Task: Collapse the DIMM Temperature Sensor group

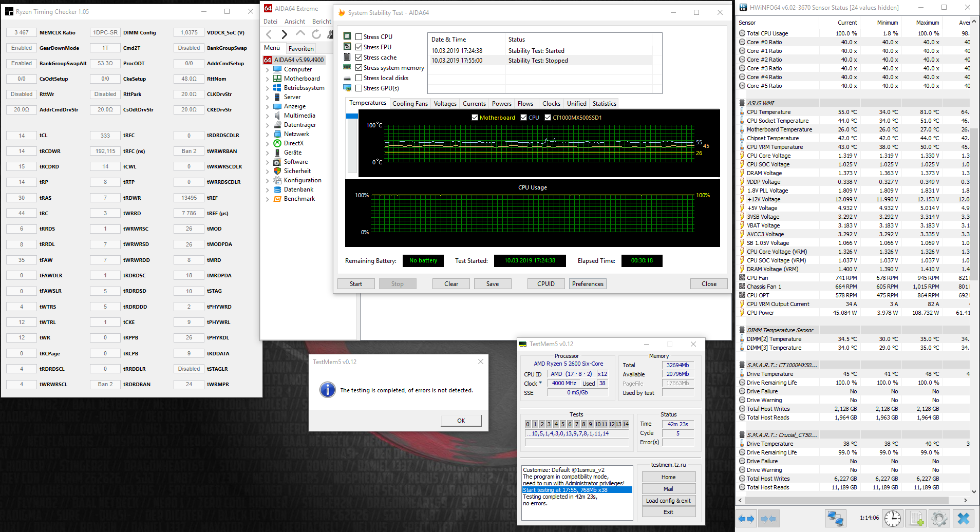Action: click(x=742, y=330)
